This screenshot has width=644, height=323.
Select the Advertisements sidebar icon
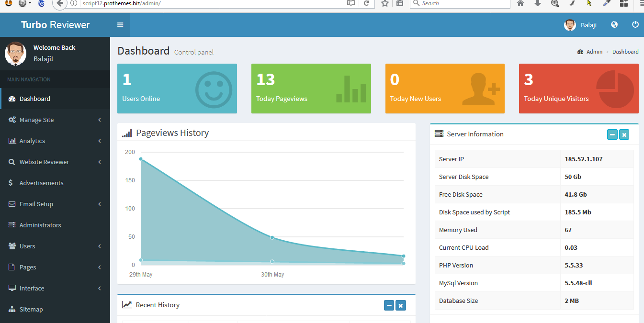(11, 183)
